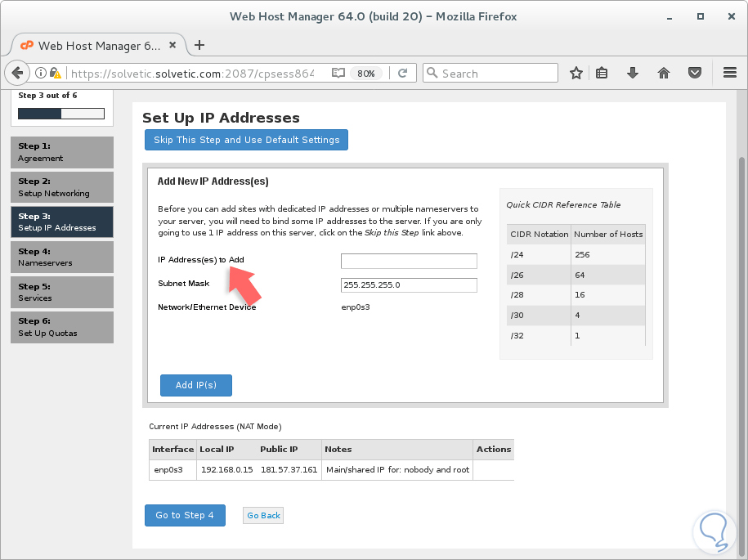Click the Subnet Mask field
Screen dimensions: 748x560
409,285
